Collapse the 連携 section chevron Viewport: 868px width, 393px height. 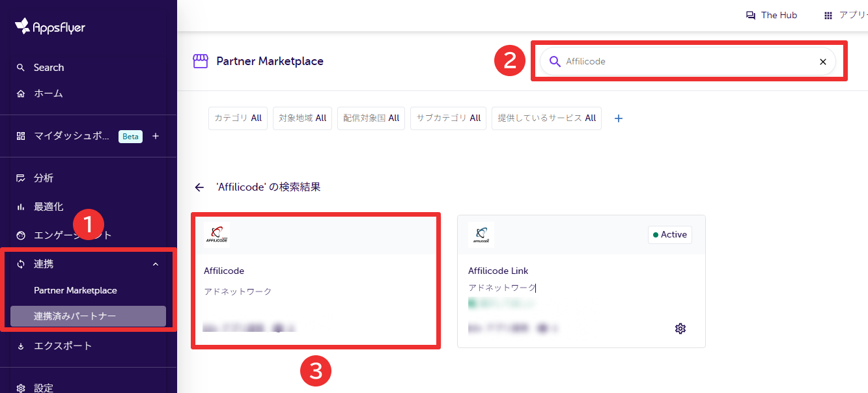pyautogui.click(x=155, y=264)
